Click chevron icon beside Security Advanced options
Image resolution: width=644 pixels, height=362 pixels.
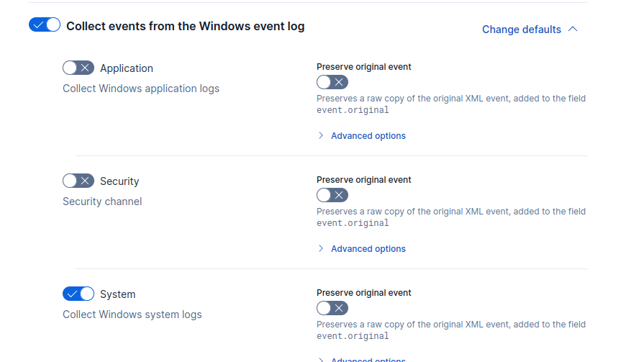(321, 249)
